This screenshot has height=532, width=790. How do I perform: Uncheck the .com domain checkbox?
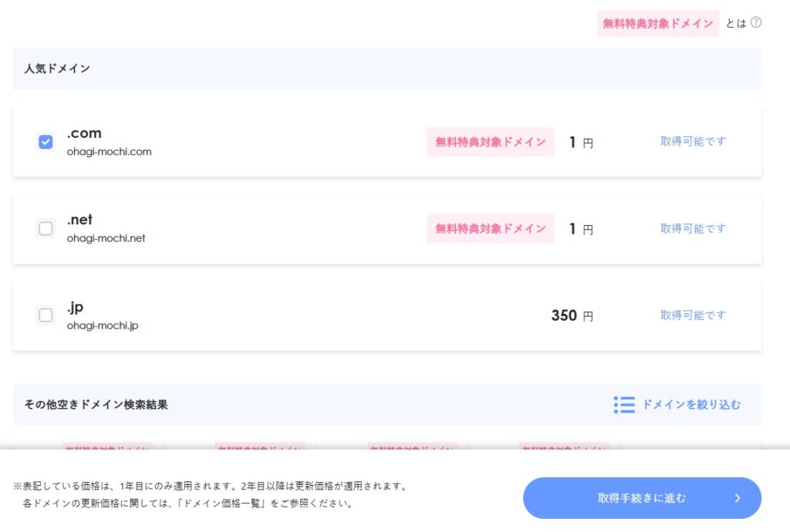click(x=46, y=142)
